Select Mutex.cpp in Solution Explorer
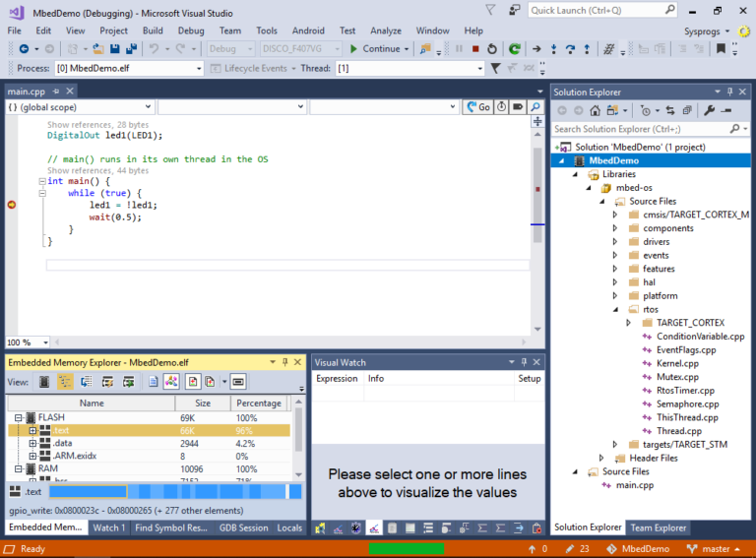 point(677,377)
